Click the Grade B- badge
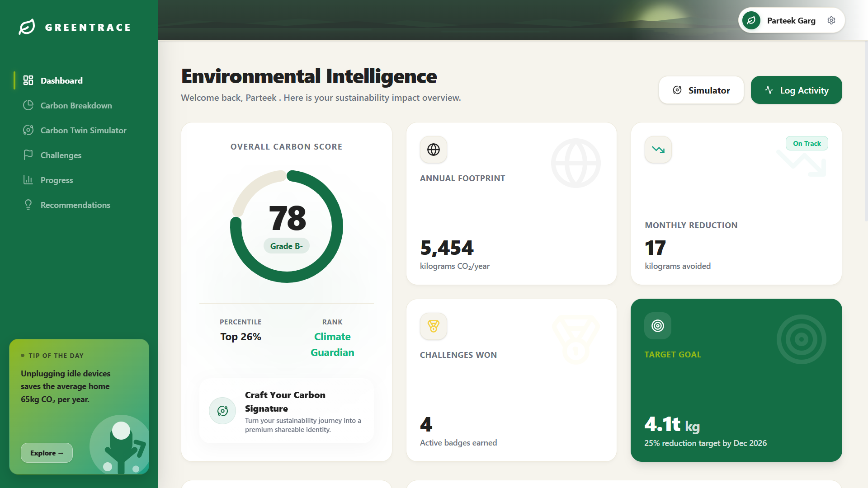The width and height of the screenshot is (868, 488). [x=287, y=246]
